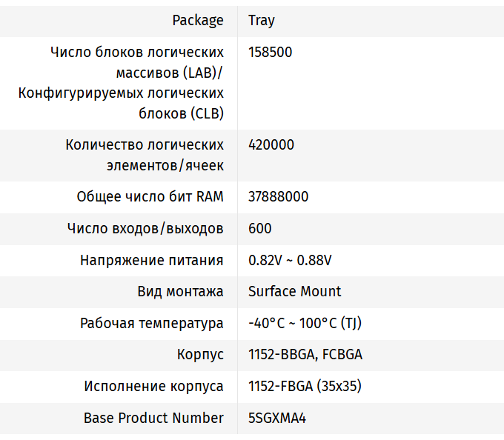Click the "Вид монтажа" label
The image size is (504, 440).
pyautogui.click(x=180, y=291)
